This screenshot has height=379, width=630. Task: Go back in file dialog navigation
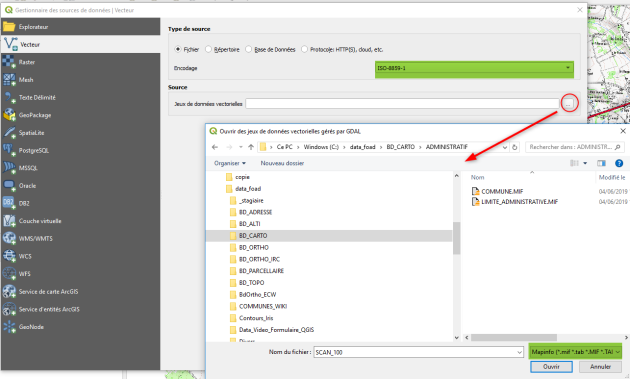tap(215, 147)
